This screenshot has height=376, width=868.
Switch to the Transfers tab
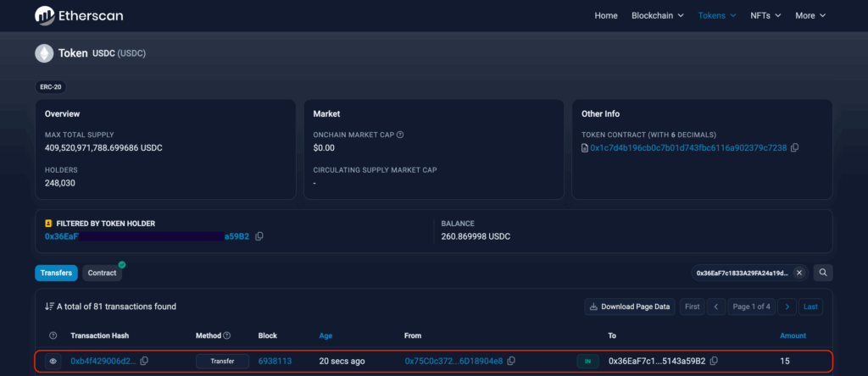click(x=57, y=273)
